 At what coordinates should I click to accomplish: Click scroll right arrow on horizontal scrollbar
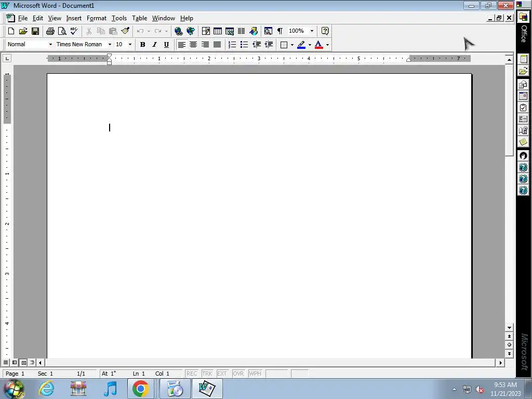tap(500, 363)
